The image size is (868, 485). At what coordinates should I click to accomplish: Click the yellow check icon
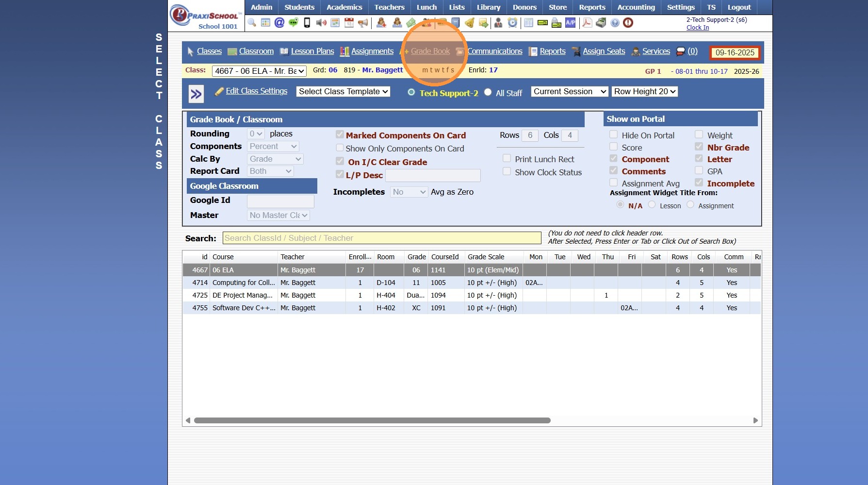(543, 23)
